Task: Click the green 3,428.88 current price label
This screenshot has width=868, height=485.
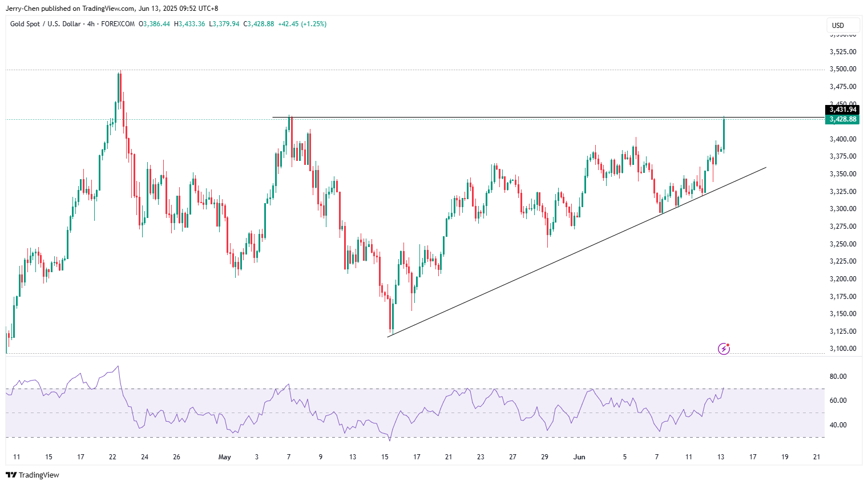Action: point(842,119)
